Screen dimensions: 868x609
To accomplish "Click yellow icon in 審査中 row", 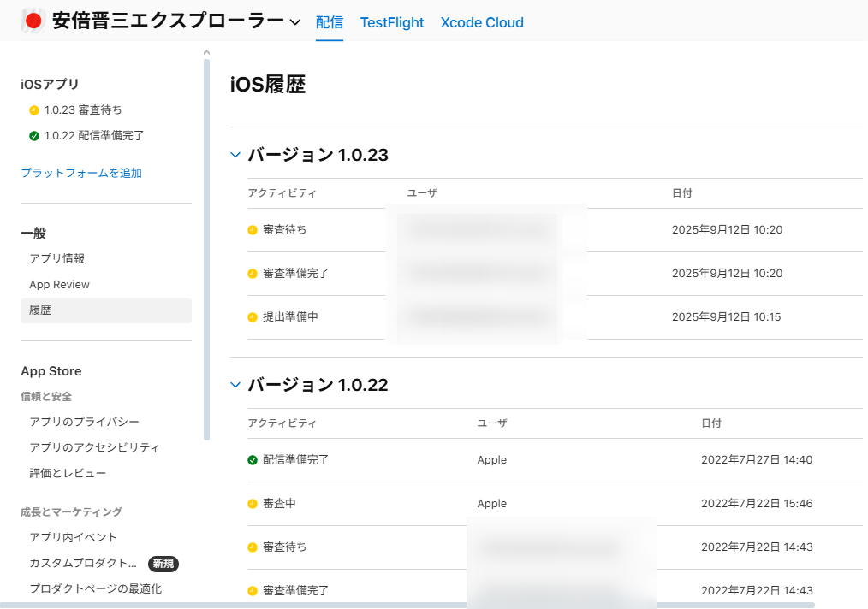I will 253,503.
